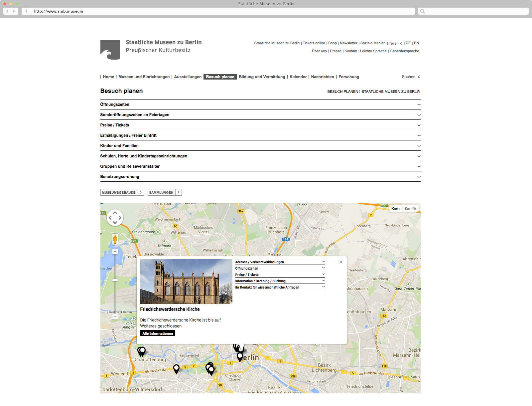The height and width of the screenshot is (406, 532).
Task: Switch map to Satellit view
Action: [x=410, y=209]
